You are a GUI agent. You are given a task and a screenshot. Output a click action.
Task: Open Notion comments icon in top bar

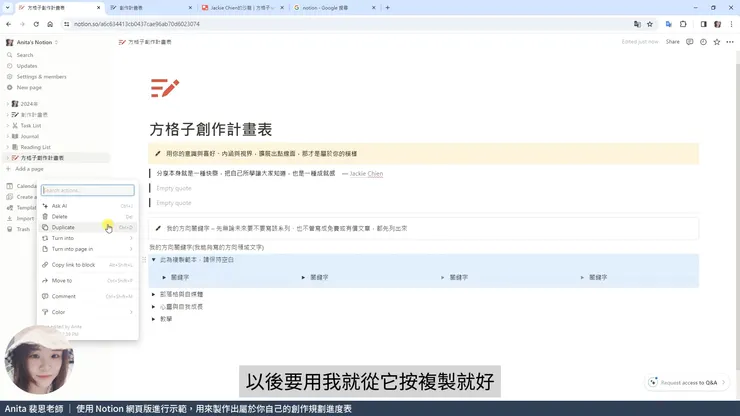[x=690, y=42]
